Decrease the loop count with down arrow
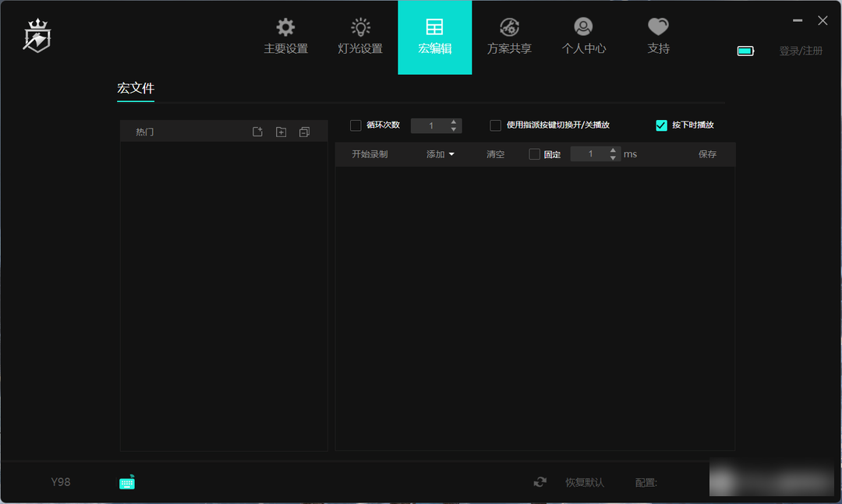This screenshot has height=504, width=842. (x=454, y=129)
